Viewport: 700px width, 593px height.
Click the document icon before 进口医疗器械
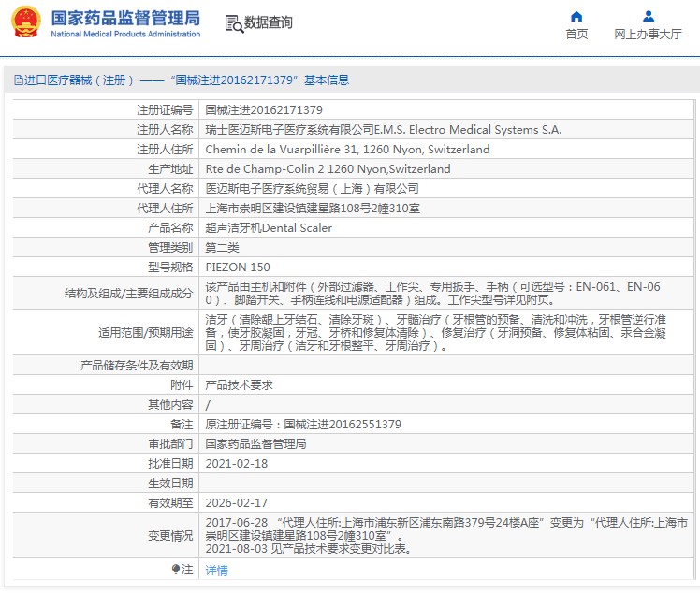(19, 80)
